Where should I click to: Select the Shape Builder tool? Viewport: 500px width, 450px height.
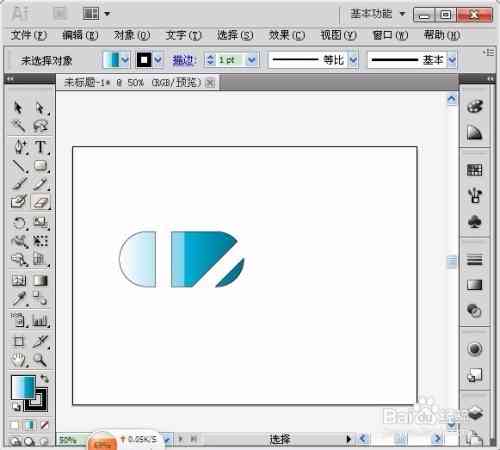click(x=19, y=259)
